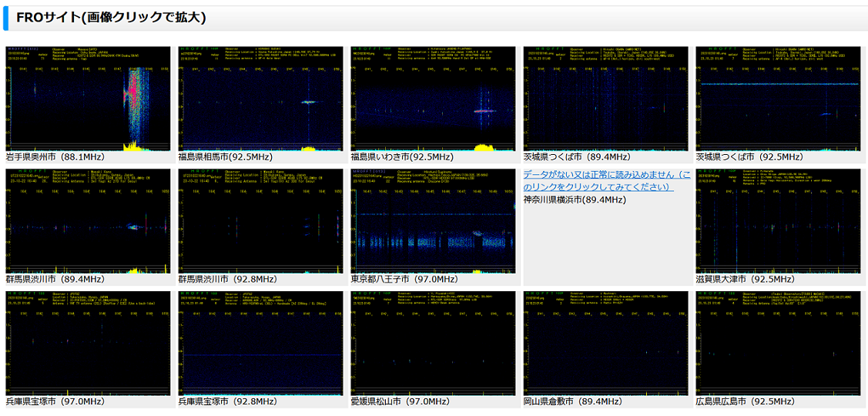This screenshot has width=868, height=416.
Task: Select the 岡山県倉敷市（89.4MHz）caption
Action: tap(574, 401)
